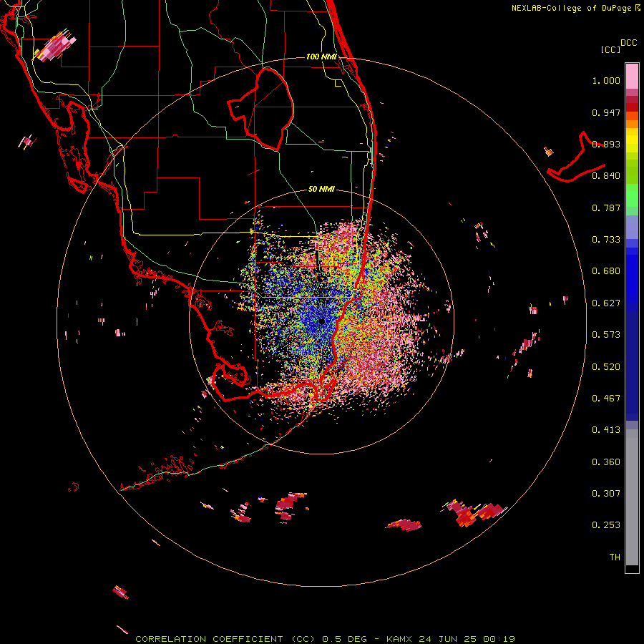Click the 0.413 color scale value

606,430
